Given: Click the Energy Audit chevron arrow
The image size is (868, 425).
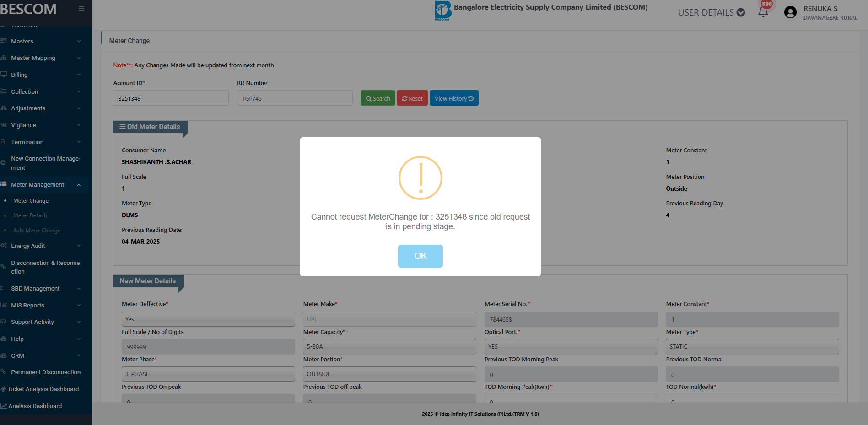Looking at the screenshot, I should tap(79, 246).
